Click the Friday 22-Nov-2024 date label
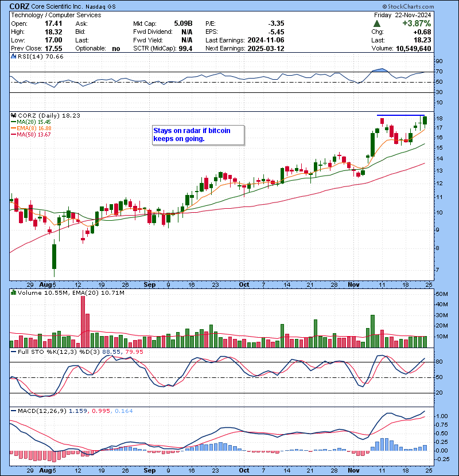The image size is (459, 476). (403, 15)
